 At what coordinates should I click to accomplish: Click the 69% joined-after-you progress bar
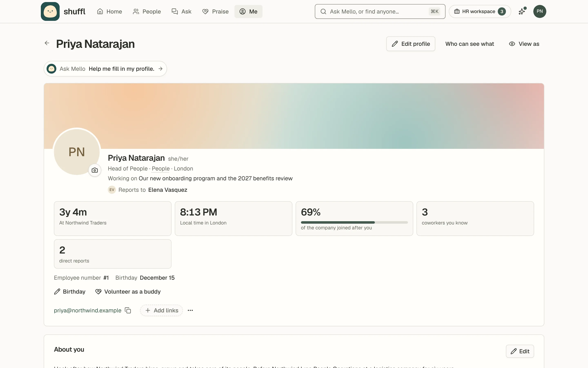(354, 222)
